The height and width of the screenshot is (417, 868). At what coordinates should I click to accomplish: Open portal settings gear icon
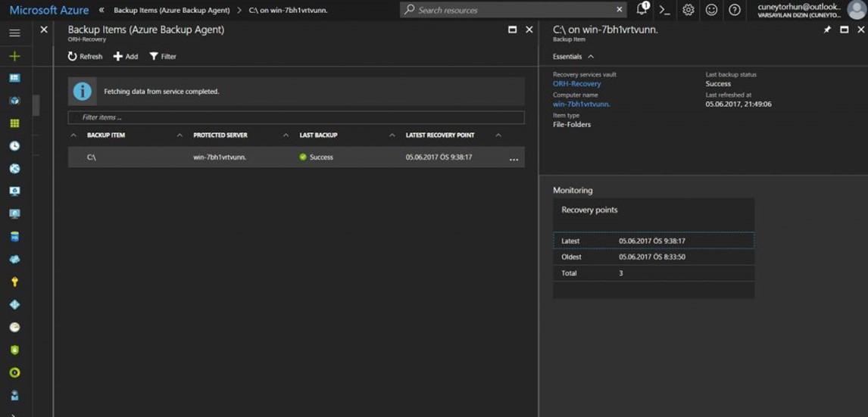[x=688, y=10]
